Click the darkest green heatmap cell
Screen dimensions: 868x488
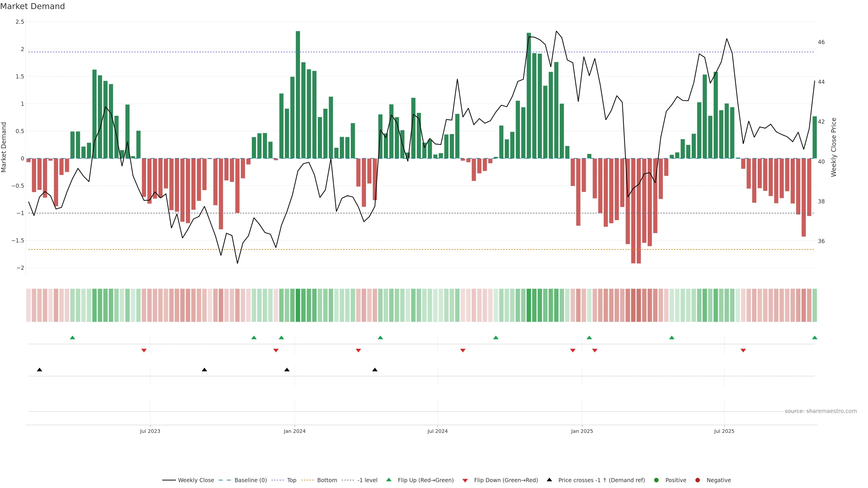298,305
